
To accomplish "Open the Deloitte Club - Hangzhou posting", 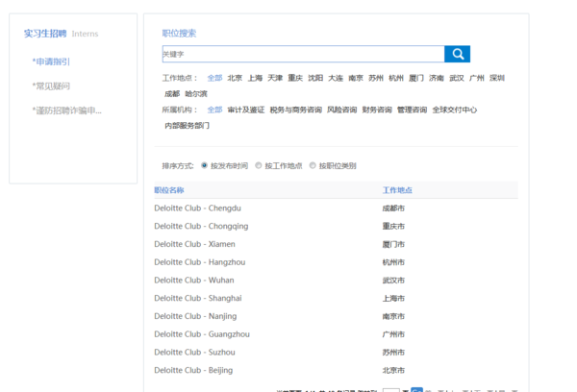I will click(x=200, y=262).
